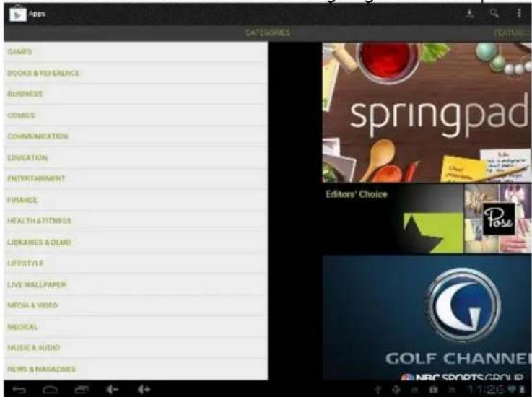Tap the volume up icon

(x=144, y=390)
